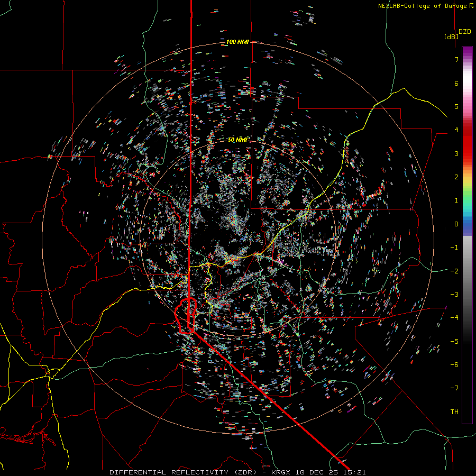This screenshot has height=476, width=476.
Task: Click the -1 scale value
Action: pos(454,248)
